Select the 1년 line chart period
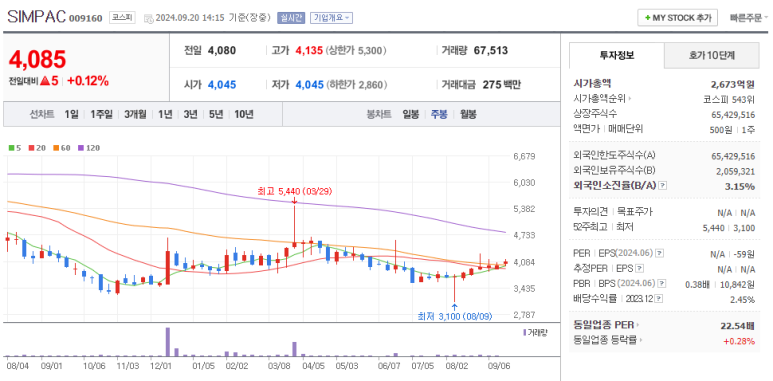773x381 pixels. tap(165, 114)
